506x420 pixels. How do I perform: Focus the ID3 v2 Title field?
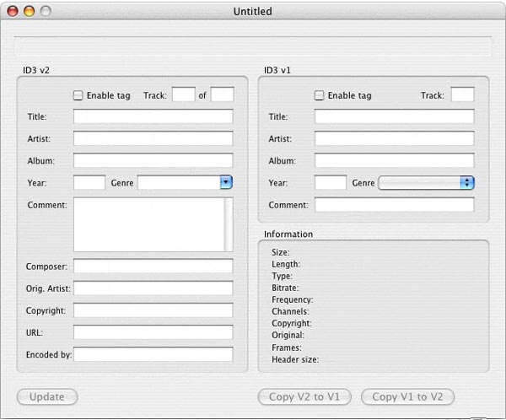[x=153, y=116]
